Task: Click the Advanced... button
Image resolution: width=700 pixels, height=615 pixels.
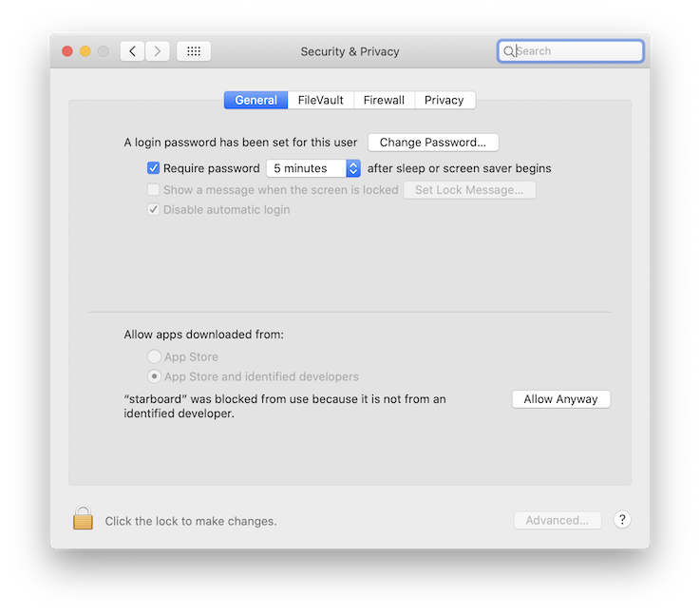Action: coord(558,520)
